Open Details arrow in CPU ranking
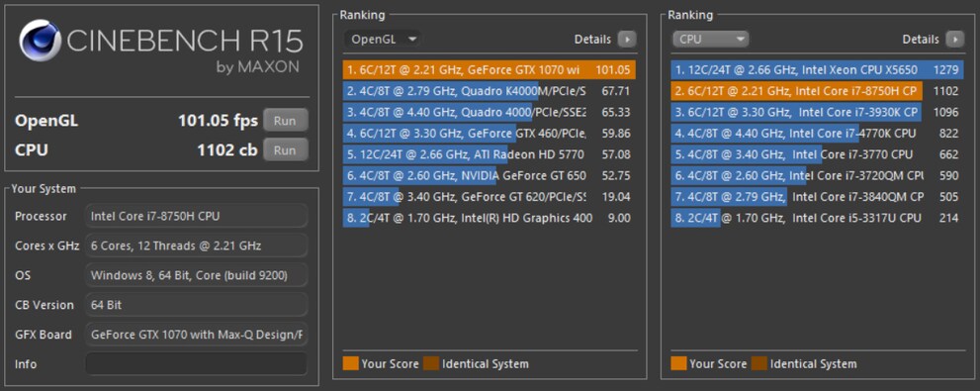The height and width of the screenshot is (391, 980). tap(954, 40)
